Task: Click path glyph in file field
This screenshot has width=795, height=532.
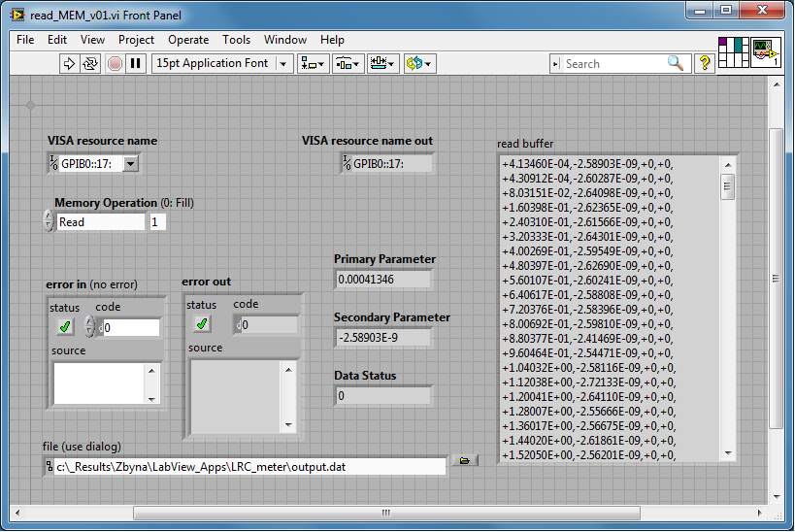Action: (50, 466)
